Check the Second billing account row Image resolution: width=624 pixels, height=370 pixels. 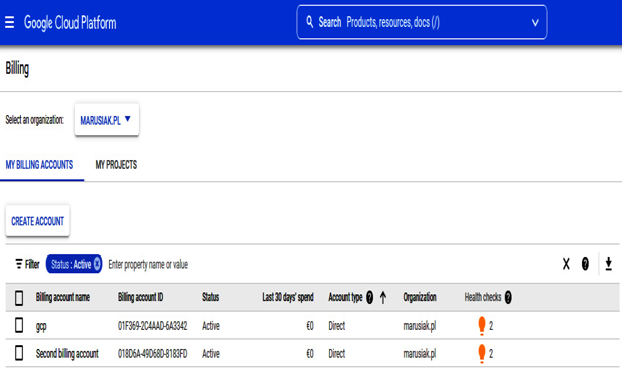(x=19, y=353)
